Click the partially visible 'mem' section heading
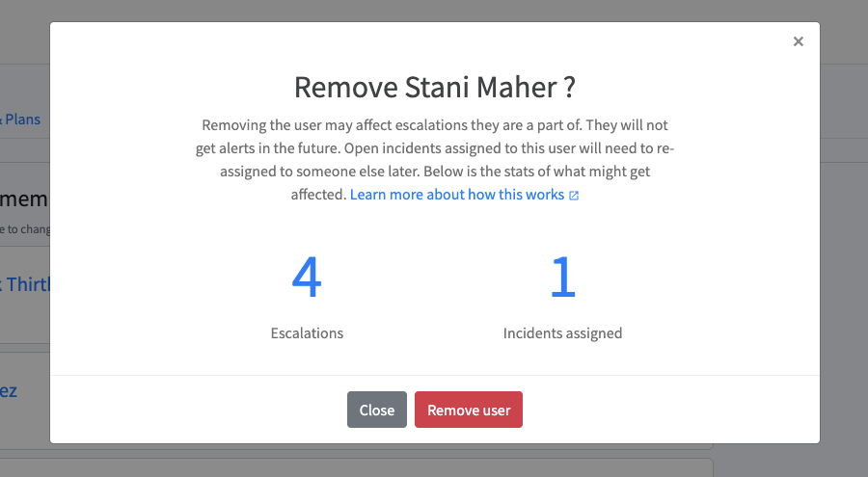This screenshot has height=477, width=868. point(24,199)
